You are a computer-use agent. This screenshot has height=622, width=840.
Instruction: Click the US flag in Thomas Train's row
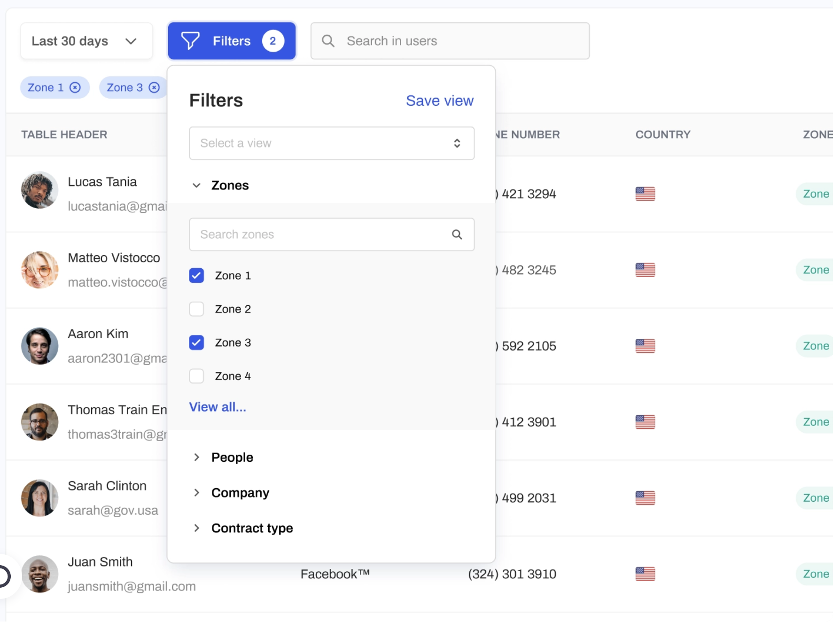645,422
